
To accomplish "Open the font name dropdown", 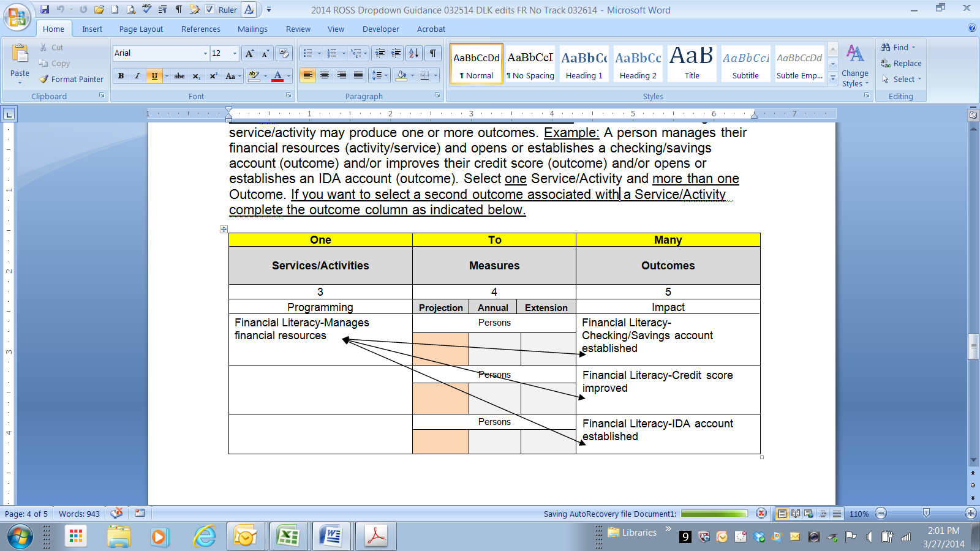I will point(205,53).
